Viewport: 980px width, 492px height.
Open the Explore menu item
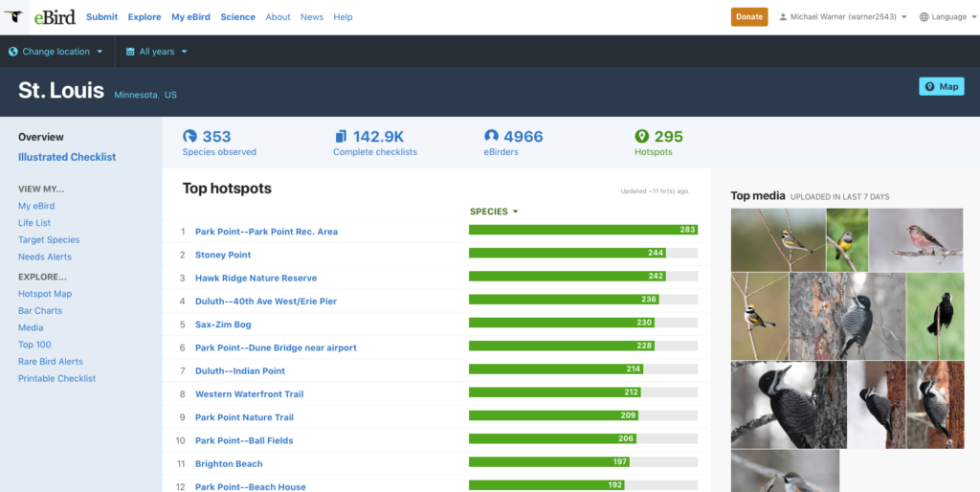click(x=145, y=17)
